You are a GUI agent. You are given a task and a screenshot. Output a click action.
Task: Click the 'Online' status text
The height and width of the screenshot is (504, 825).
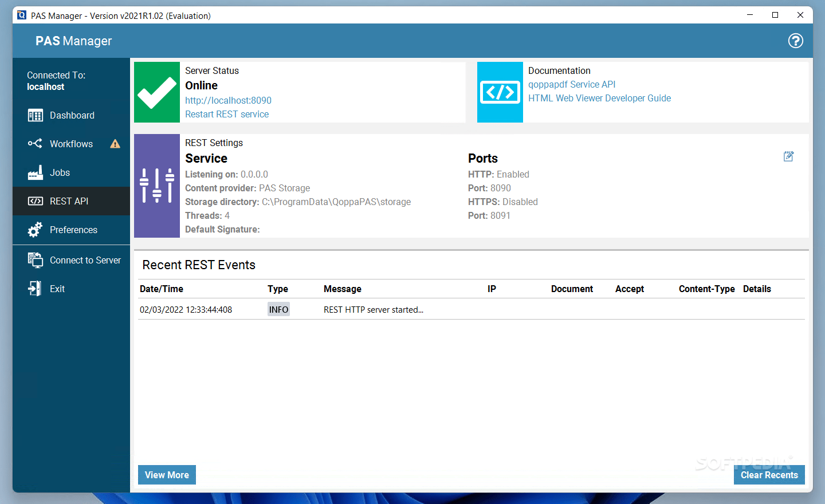pyautogui.click(x=201, y=85)
